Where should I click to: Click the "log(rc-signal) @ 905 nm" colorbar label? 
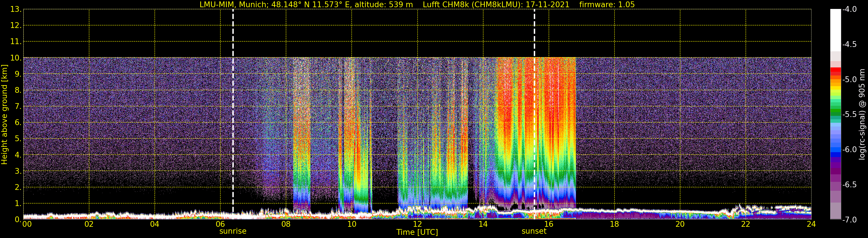point(862,114)
